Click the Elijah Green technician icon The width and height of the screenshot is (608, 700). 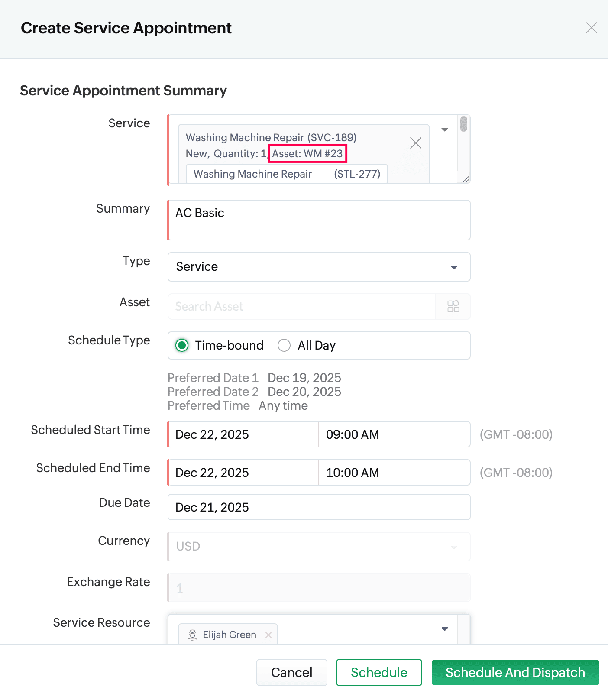click(192, 635)
